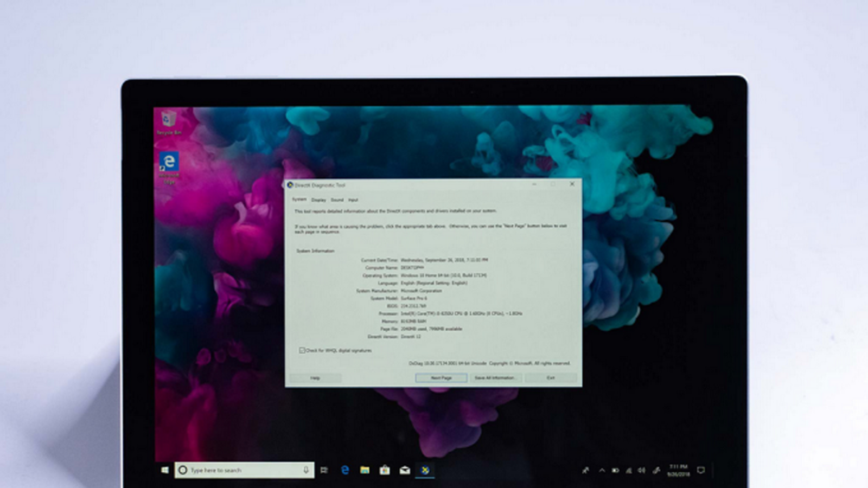Switch to the Display tab

click(318, 200)
